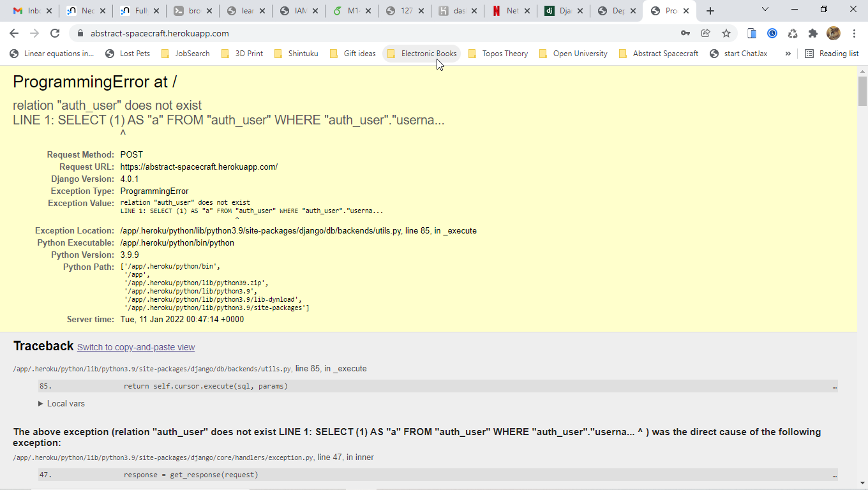Open the 3D Print bookmarks folder

(243, 54)
